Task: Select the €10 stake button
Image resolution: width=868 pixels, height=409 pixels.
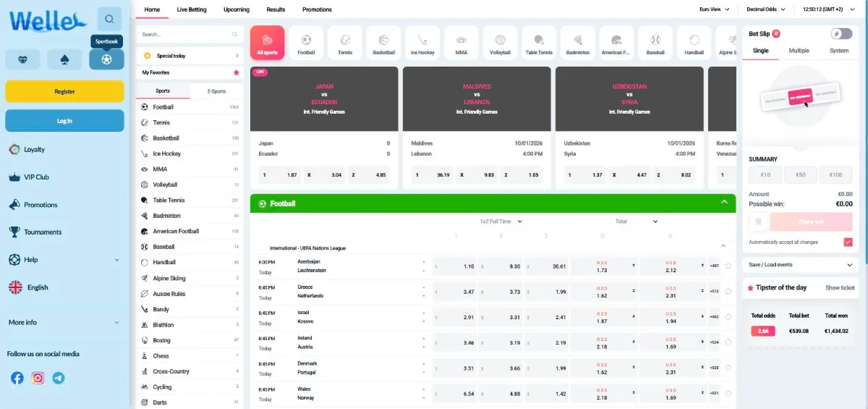Action: pos(766,174)
